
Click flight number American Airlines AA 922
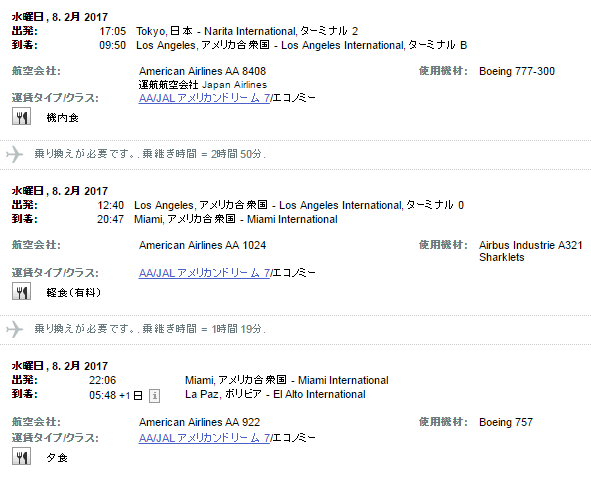[199, 422]
